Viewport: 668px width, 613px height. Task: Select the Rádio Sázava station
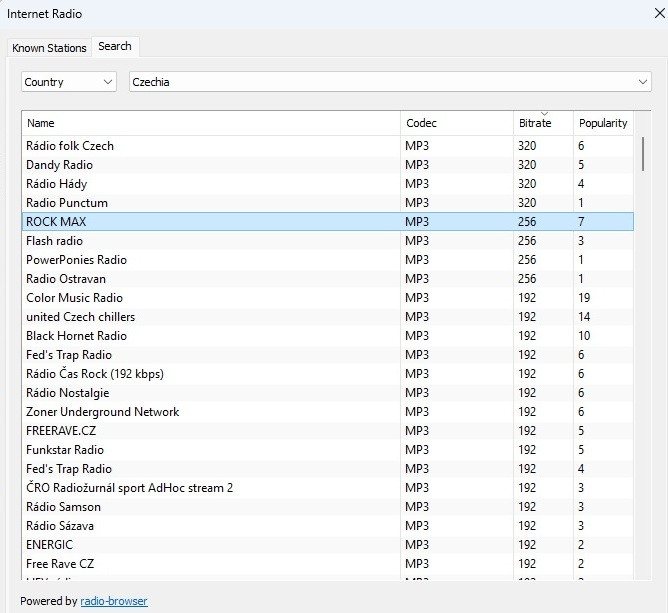tap(328, 526)
